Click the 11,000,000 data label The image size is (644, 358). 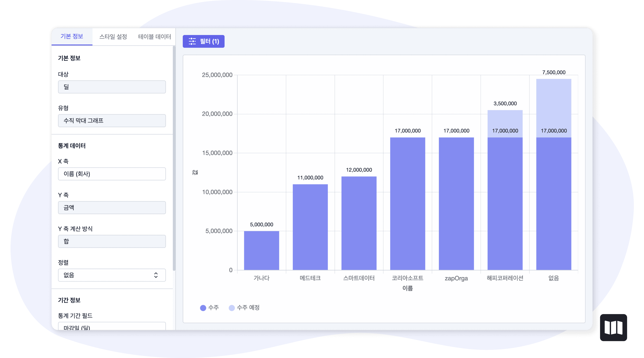pyautogui.click(x=310, y=178)
